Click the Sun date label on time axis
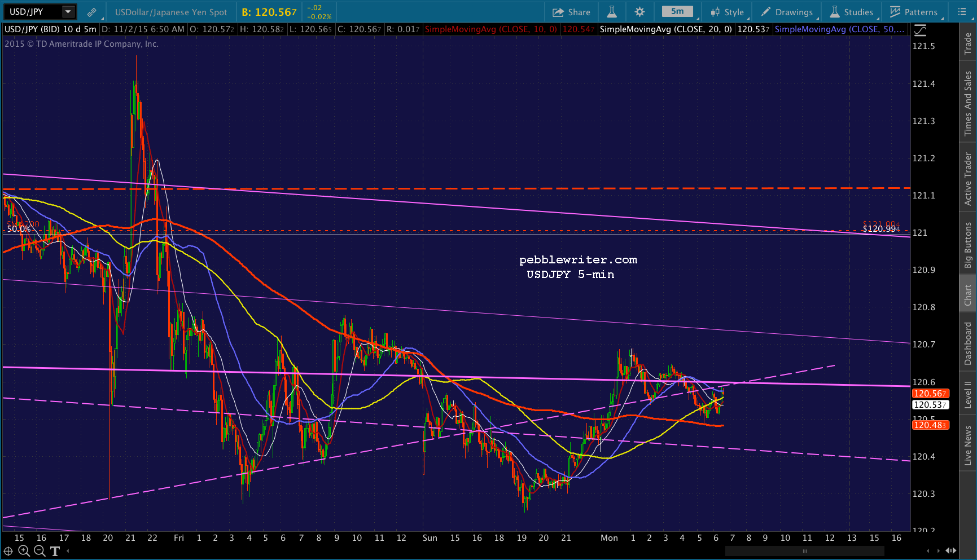977x560 pixels. coord(430,538)
